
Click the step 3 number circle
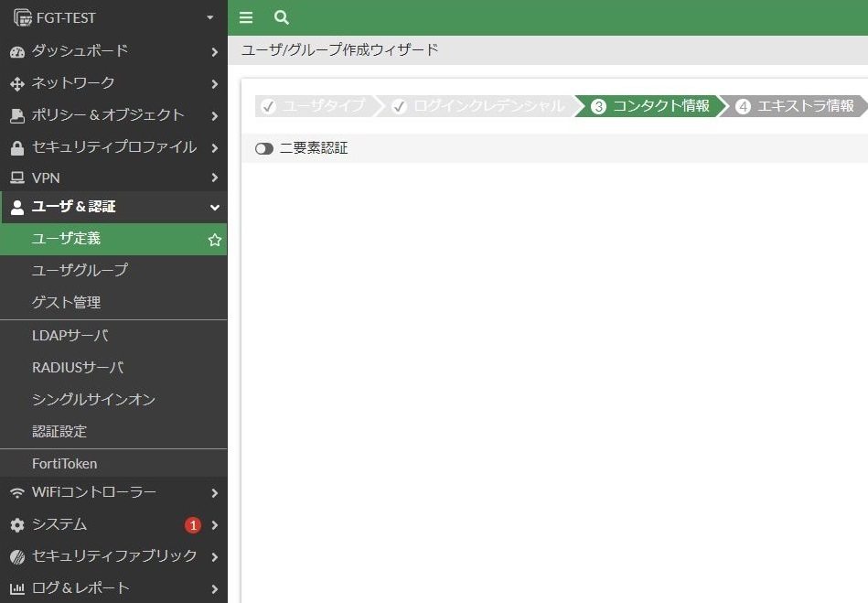pos(598,106)
